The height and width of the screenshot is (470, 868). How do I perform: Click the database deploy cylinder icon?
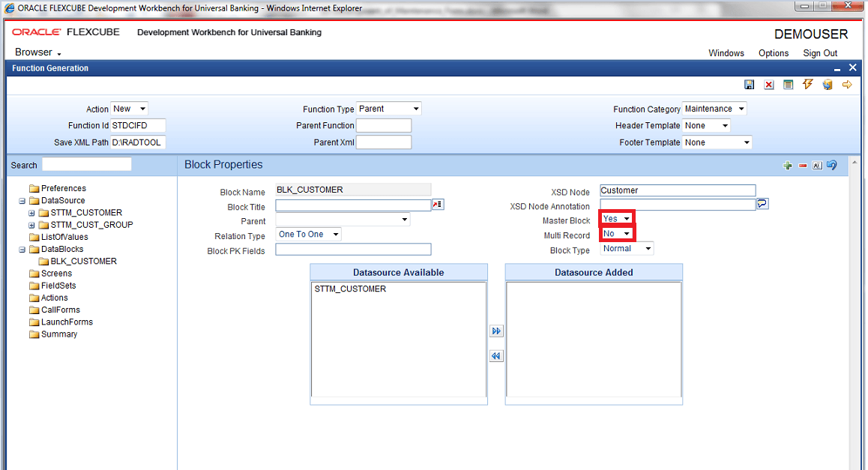(828, 84)
